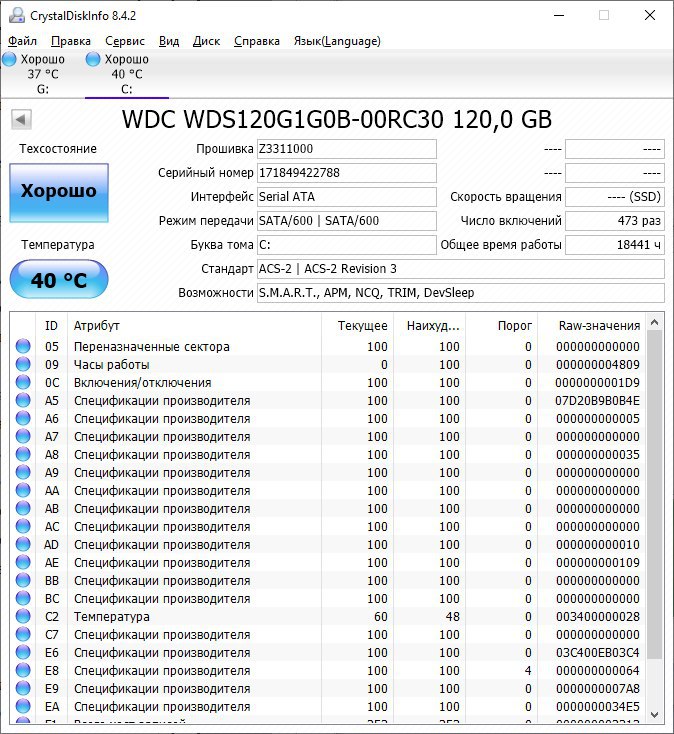674x734 pixels.
Task: Open the Справка menu
Action: click(257, 41)
